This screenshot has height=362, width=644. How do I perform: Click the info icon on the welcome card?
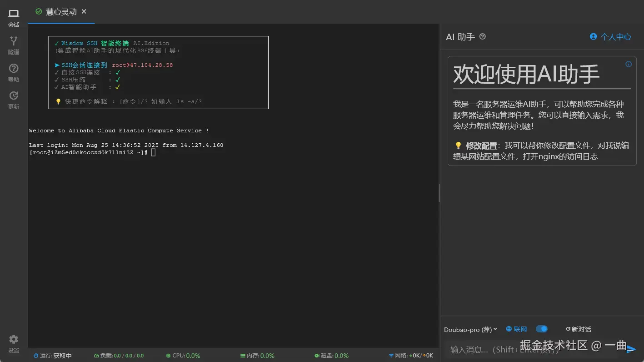[x=628, y=64]
